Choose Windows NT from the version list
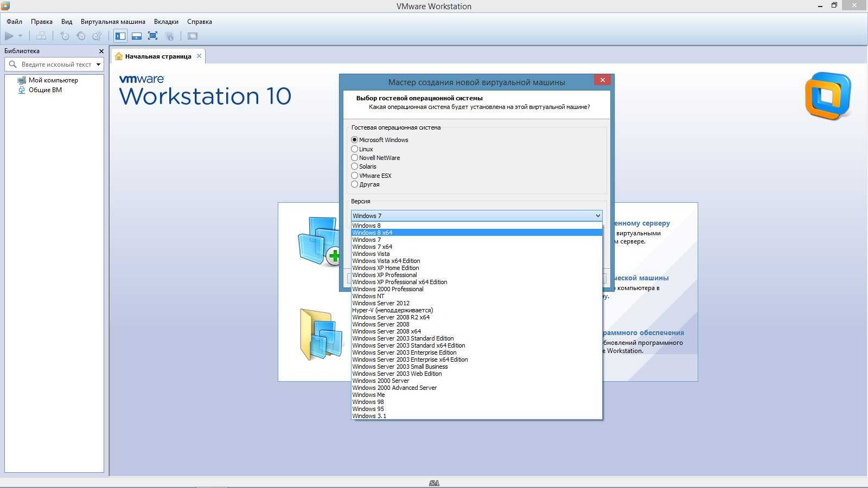This screenshot has height=488, width=868. (476, 296)
